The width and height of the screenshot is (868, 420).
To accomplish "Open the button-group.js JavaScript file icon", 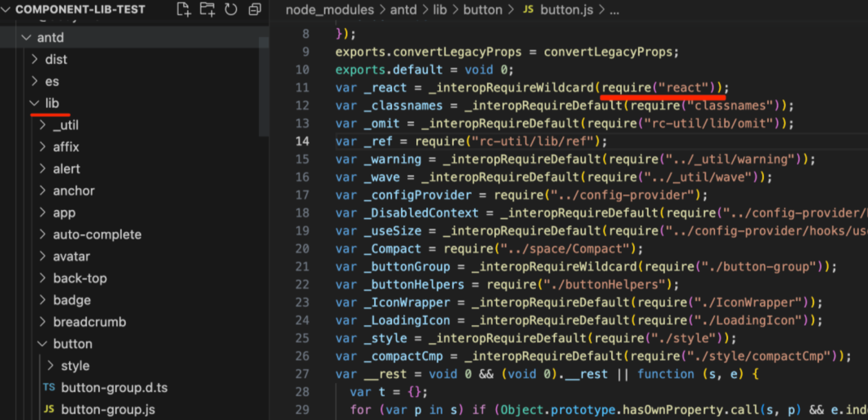I will pos(49,409).
